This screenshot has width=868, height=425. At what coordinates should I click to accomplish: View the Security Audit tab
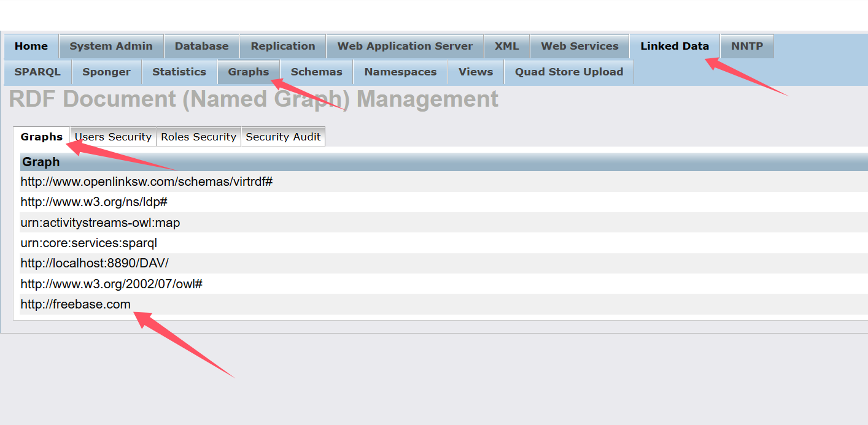coord(283,137)
